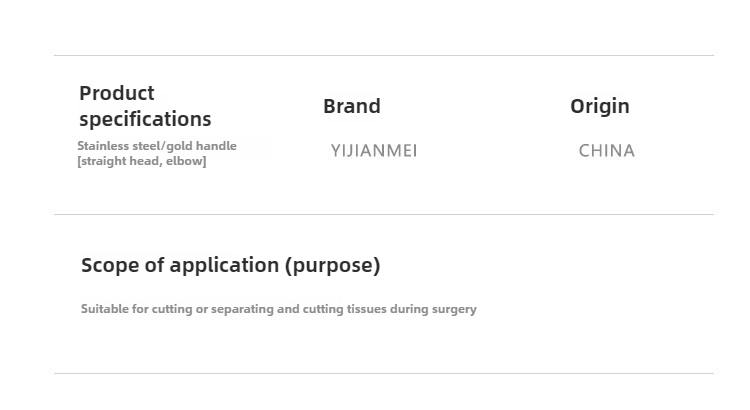The image size is (750, 410).
Task: Click the "Origin" heading
Action: 600,106
